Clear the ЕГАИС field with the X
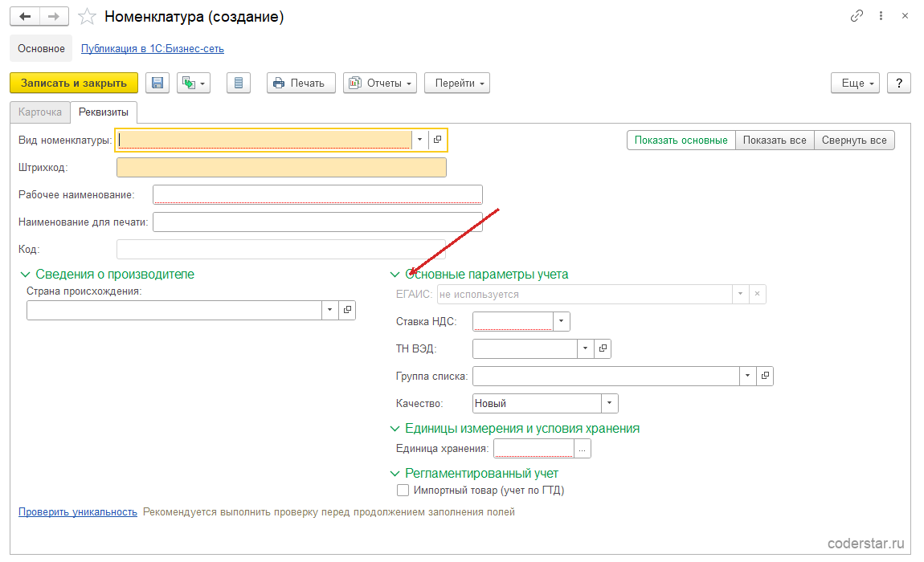Screen dimensions: 924x562 (x=757, y=294)
